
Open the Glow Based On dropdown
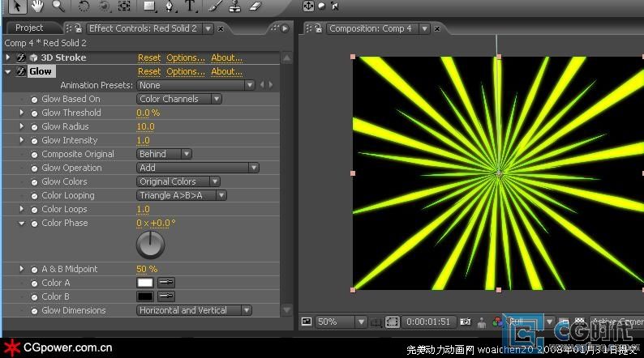[179, 99]
